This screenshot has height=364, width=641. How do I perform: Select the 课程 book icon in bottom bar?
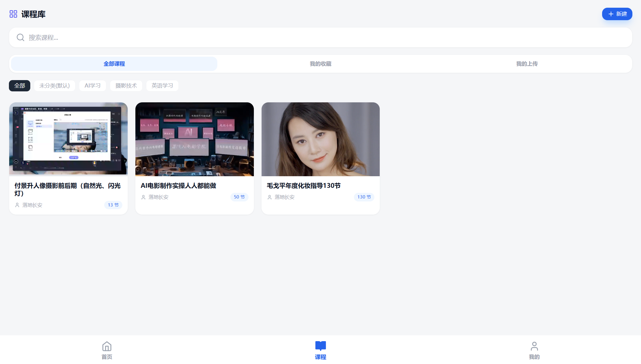pyautogui.click(x=320, y=345)
